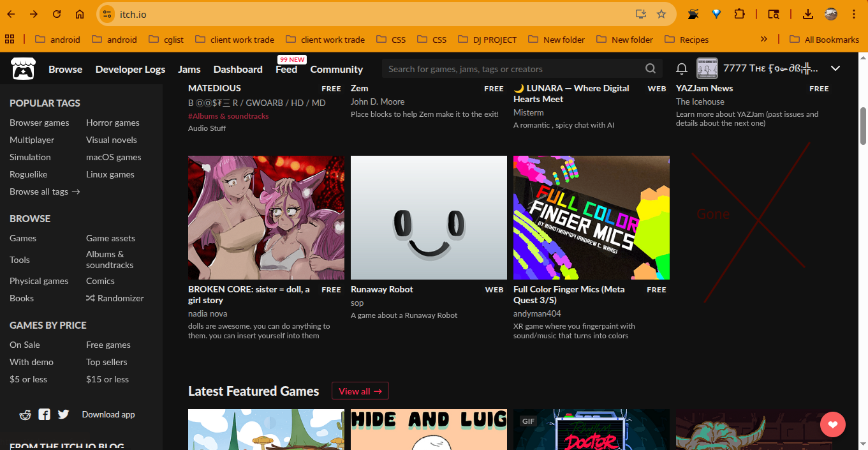The height and width of the screenshot is (450, 868).
Task: Open the BROKEN CORE game thumbnail
Action: pos(266,218)
